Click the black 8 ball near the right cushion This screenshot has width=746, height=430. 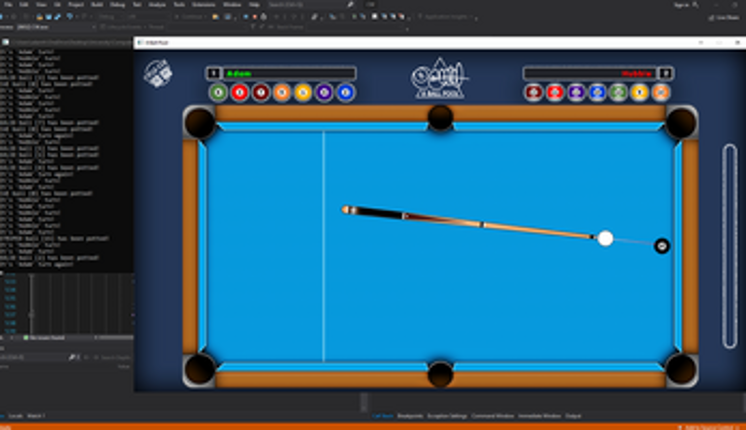662,246
